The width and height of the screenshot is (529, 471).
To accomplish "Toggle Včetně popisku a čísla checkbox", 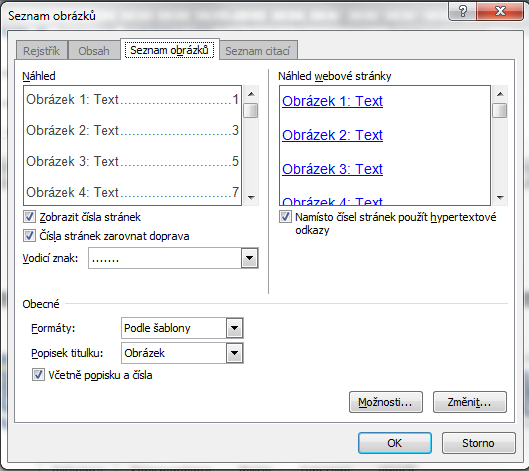I will [x=38, y=375].
